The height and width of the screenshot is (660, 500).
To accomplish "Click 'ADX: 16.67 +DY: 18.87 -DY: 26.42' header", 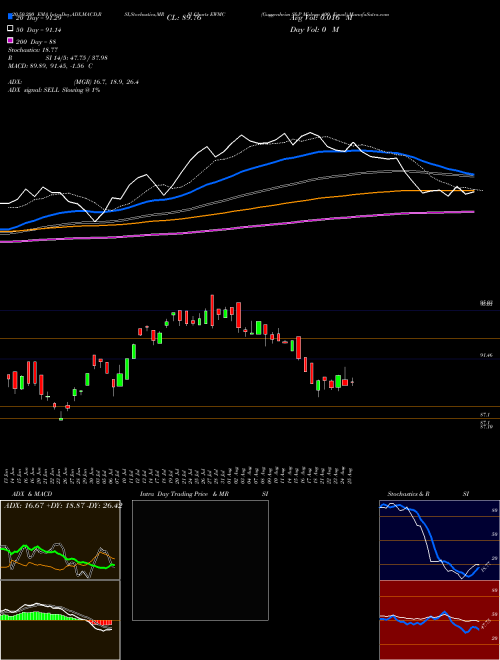I will [63, 505].
